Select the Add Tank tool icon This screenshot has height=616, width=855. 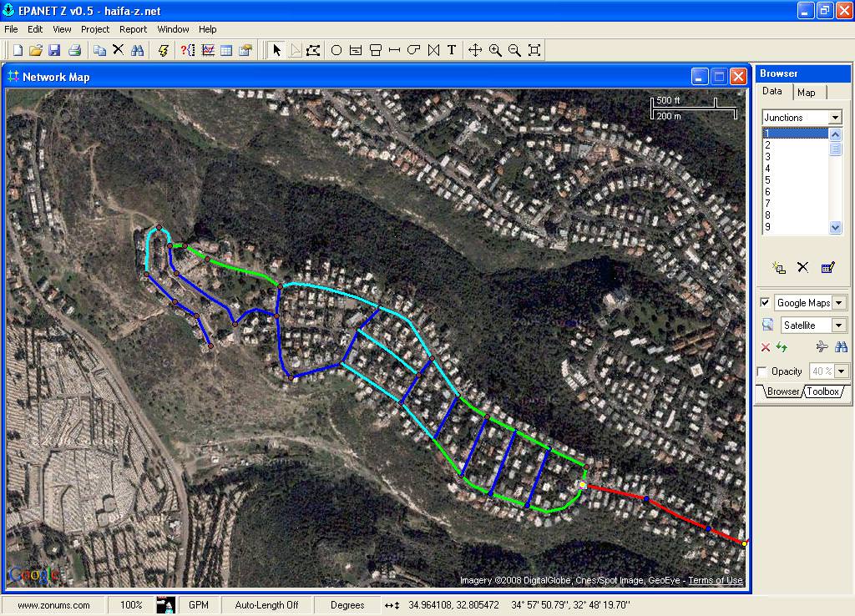coord(375,51)
